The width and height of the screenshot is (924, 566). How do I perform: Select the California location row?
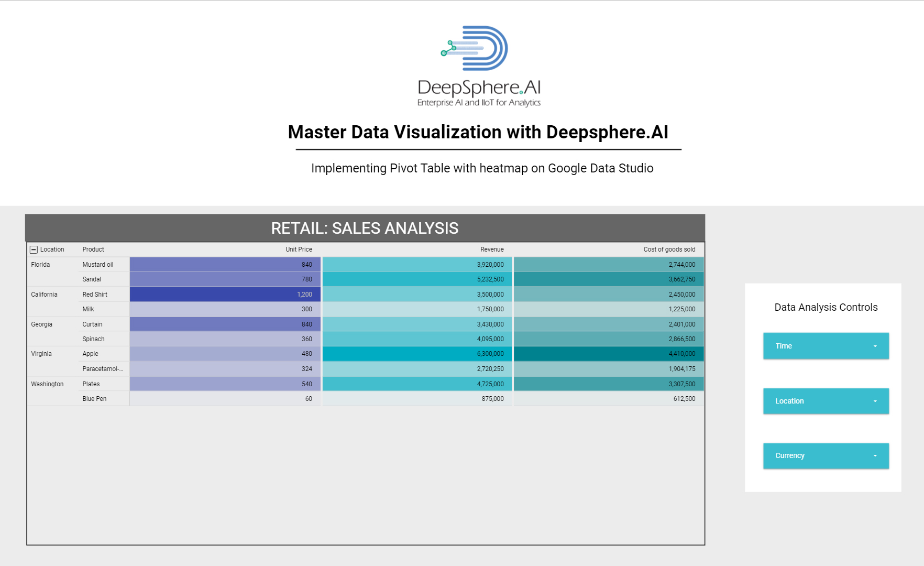44,295
